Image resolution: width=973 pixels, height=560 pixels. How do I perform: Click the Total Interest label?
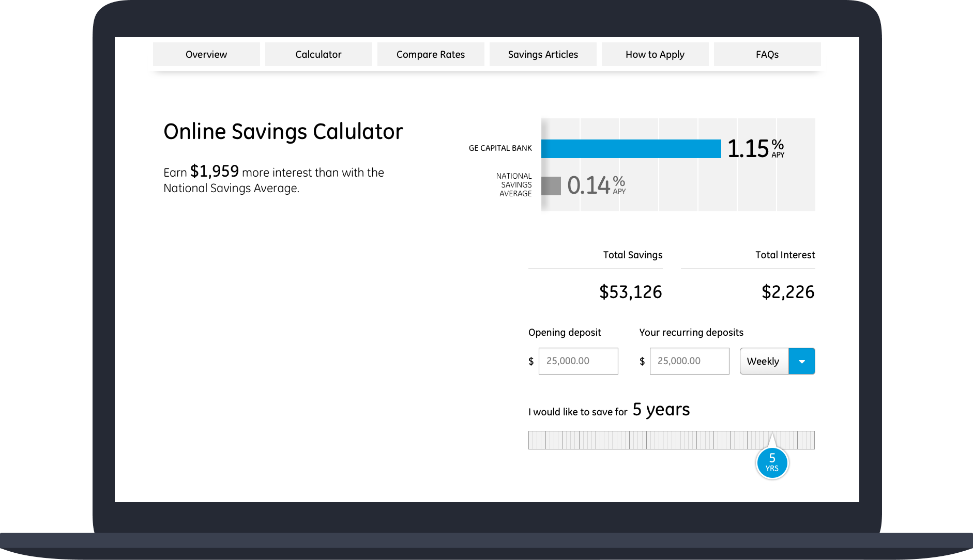[x=785, y=255]
